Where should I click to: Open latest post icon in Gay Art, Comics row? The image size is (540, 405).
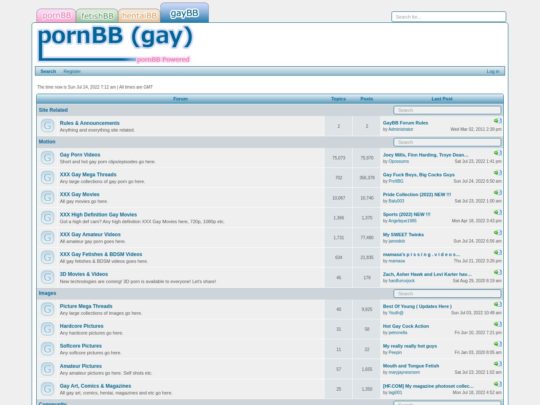[498, 384]
